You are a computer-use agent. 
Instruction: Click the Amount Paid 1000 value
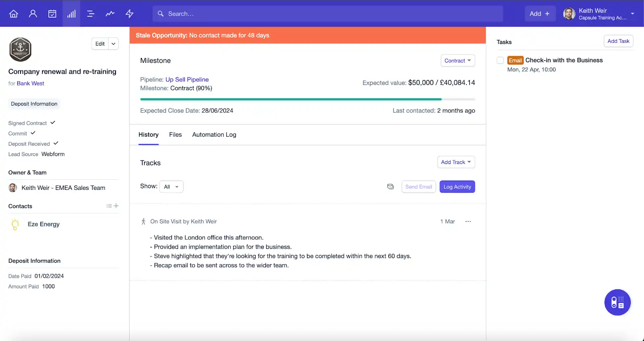click(48, 287)
